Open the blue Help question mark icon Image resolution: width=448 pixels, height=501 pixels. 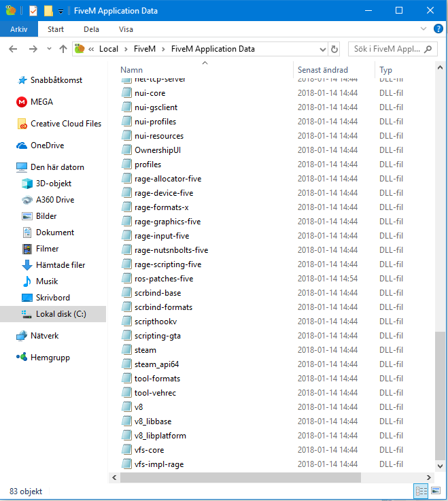click(438, 29)
